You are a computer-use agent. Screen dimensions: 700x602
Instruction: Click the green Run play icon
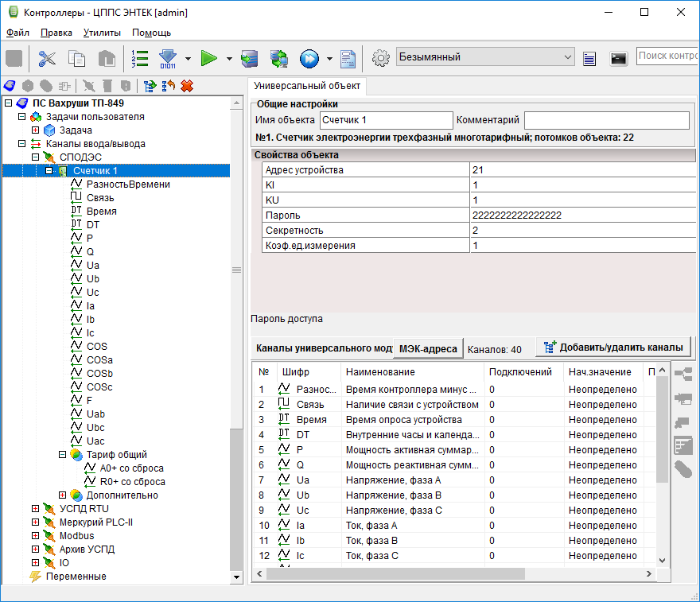tap(209, 58)
